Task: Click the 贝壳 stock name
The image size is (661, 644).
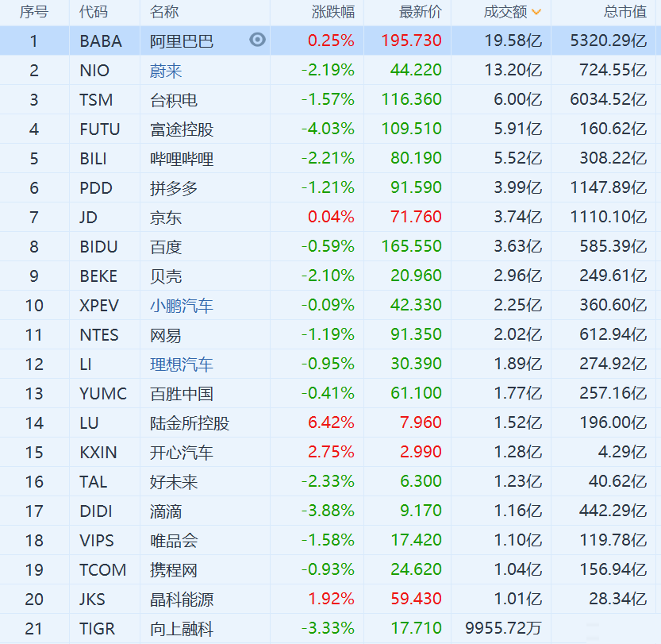Action: (x=166, y=276)
